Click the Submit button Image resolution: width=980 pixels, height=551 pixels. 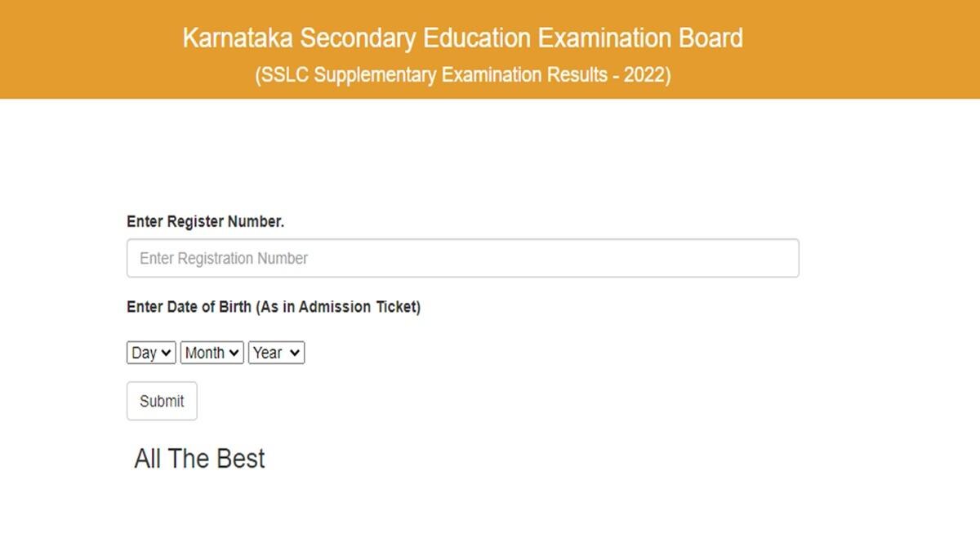[x=161, y=401]
